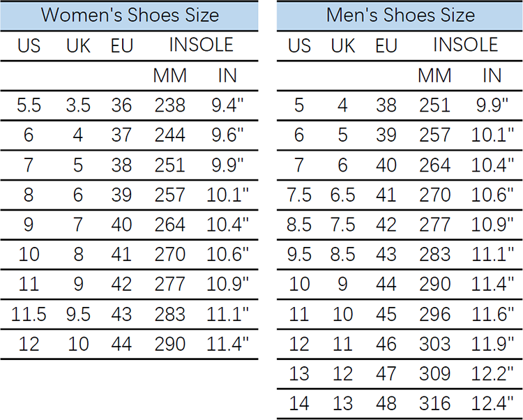Select the women's UK column header
This screenshot has width=523, height=420.
pyautogui.click(x=78, y=46)
